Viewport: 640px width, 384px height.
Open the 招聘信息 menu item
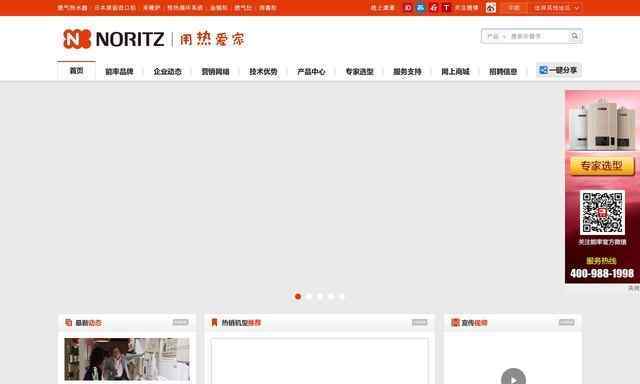pos(503,71)
